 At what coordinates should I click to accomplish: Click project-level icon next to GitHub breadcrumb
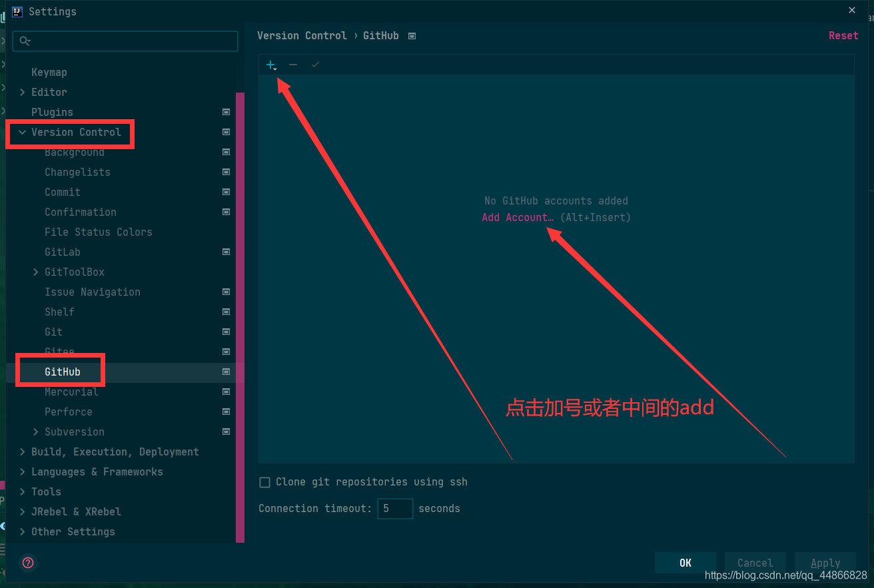[x=412, y=36]
